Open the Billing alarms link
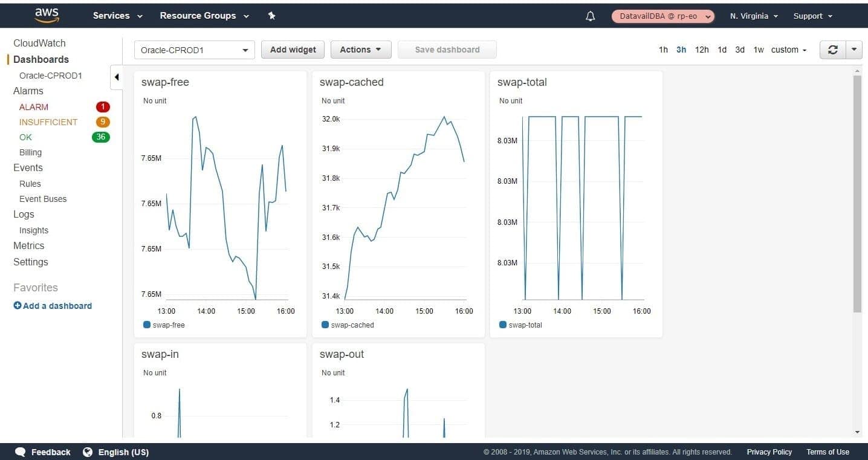This screenshot has width=868, height=460. tap(30, 152)
